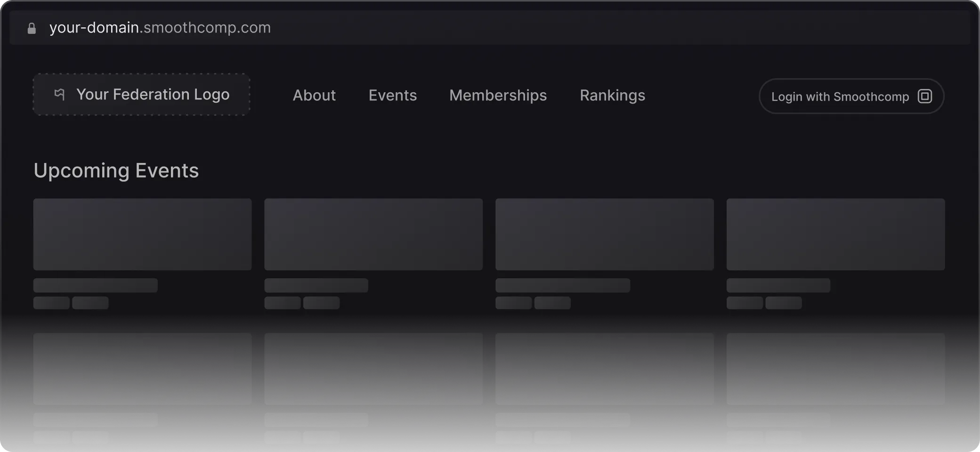Go to the Events page
The width and height of the screenshot is (980, 452).
point(393,96)
